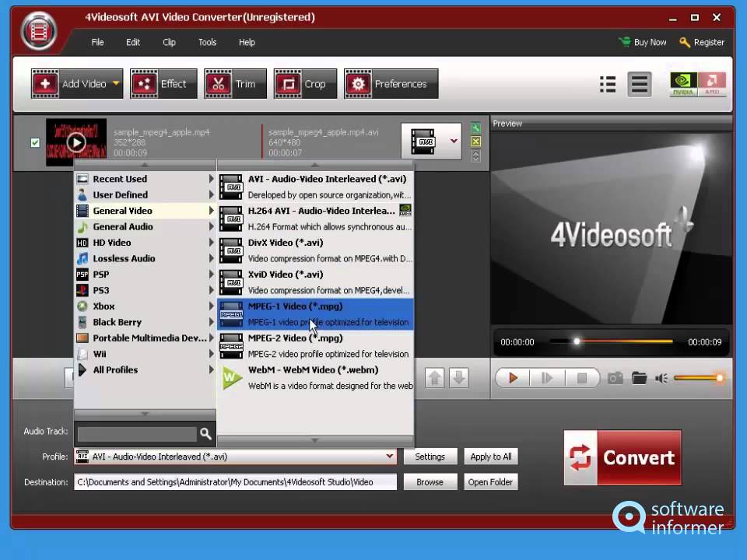Image resolution: width=747 pixels, height=560 pixels.
Task: Play the sample_mpeg4_apple.mp4 thumbnail
Action: coord(76,142)
